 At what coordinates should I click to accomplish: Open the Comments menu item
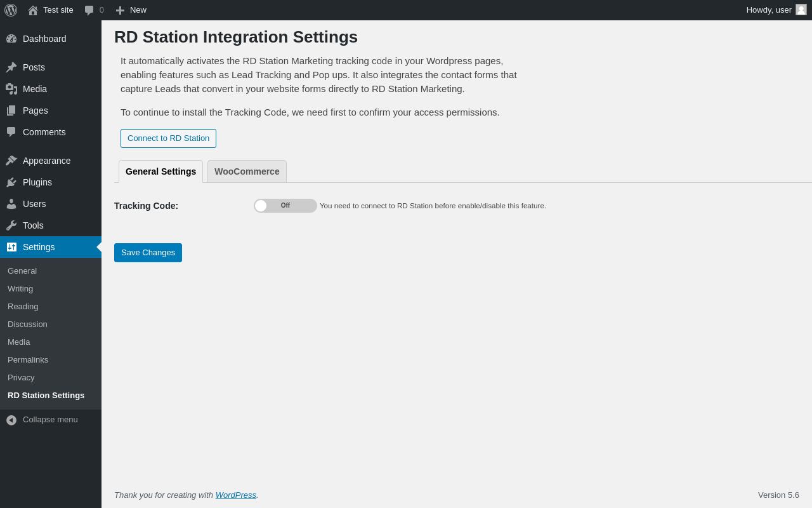coord(51,132)
